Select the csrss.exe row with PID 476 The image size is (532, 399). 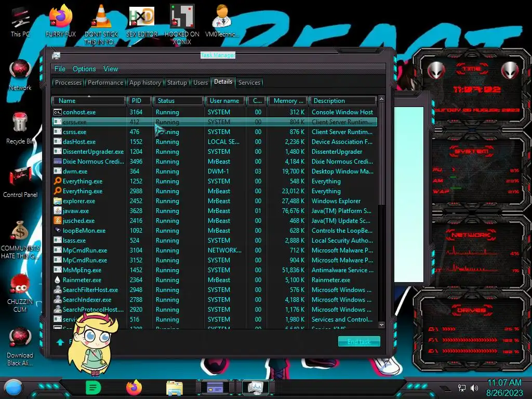point(215,132)
